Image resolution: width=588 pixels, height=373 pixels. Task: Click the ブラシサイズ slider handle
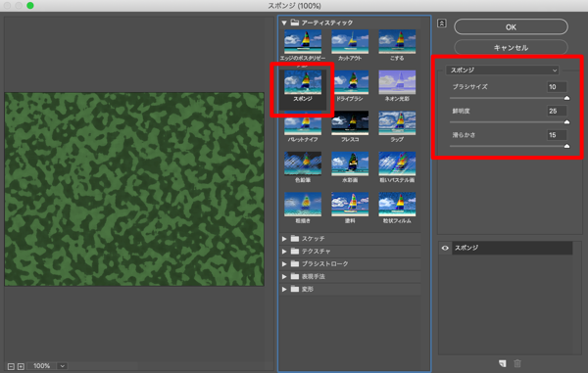click(x=567, y=98)
